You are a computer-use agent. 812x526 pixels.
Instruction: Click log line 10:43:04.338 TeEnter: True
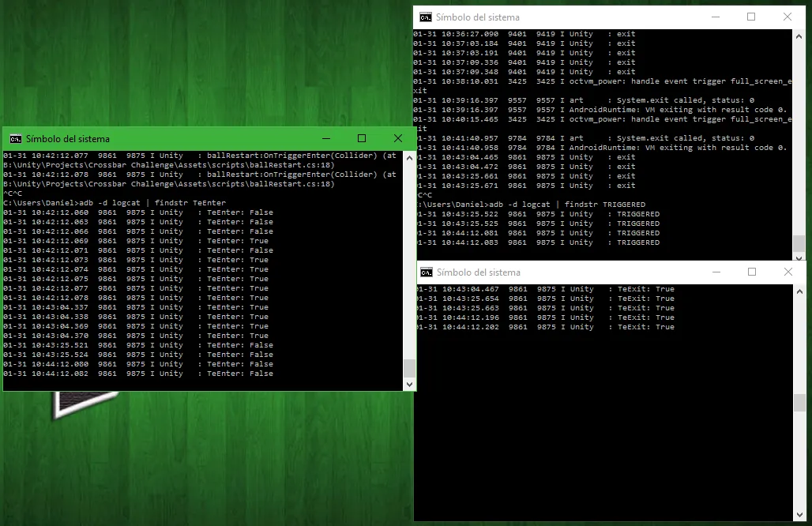(x=136, y=317)
